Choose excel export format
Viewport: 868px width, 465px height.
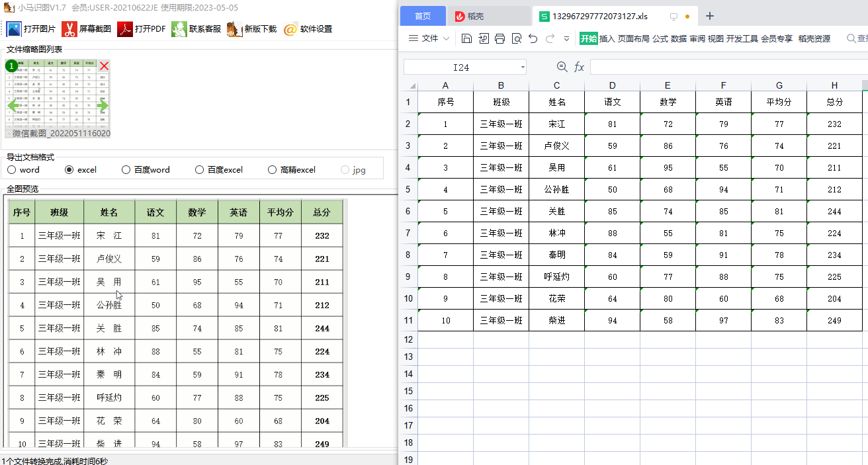81,170
